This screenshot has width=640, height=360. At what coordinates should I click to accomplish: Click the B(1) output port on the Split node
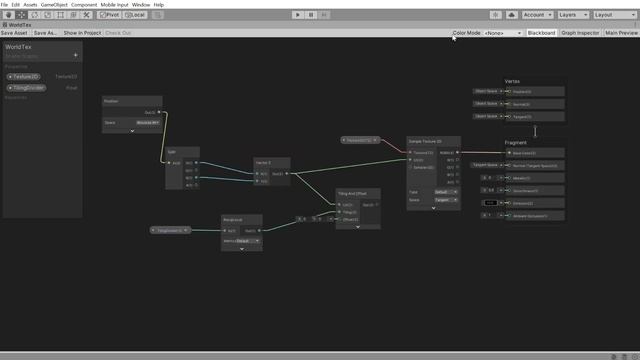[196, 178]
